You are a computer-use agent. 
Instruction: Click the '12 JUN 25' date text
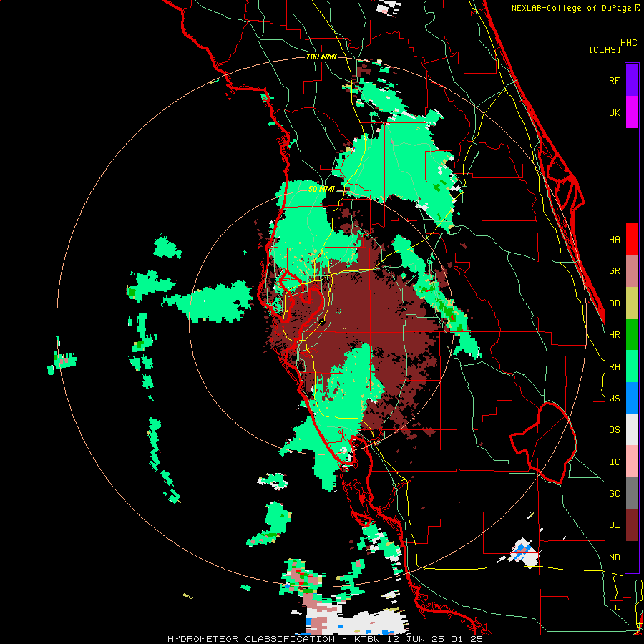419,639
